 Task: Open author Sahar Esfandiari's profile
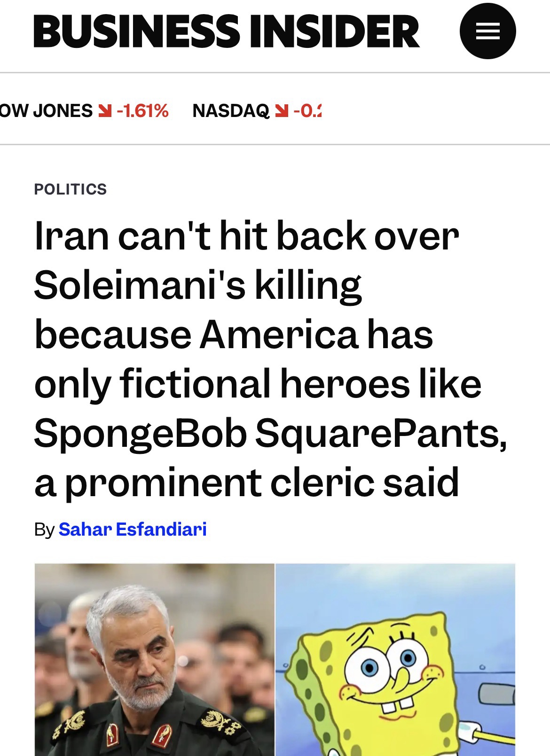133,529
